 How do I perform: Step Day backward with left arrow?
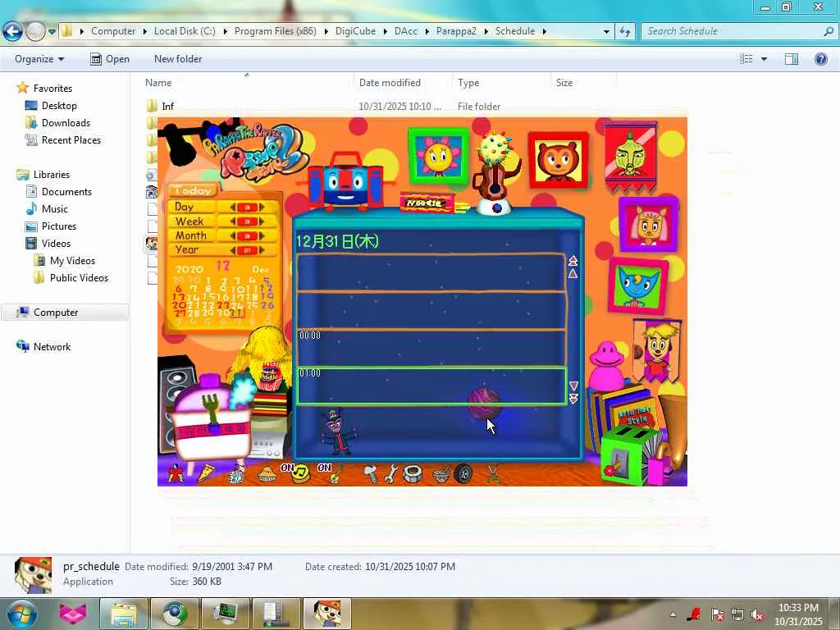(x=233, y=207)
